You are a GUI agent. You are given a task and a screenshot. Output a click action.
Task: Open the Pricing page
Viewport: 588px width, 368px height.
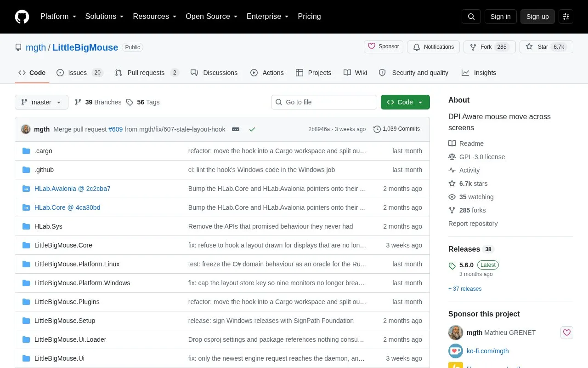pyautogui.click(x=309, y=17)
